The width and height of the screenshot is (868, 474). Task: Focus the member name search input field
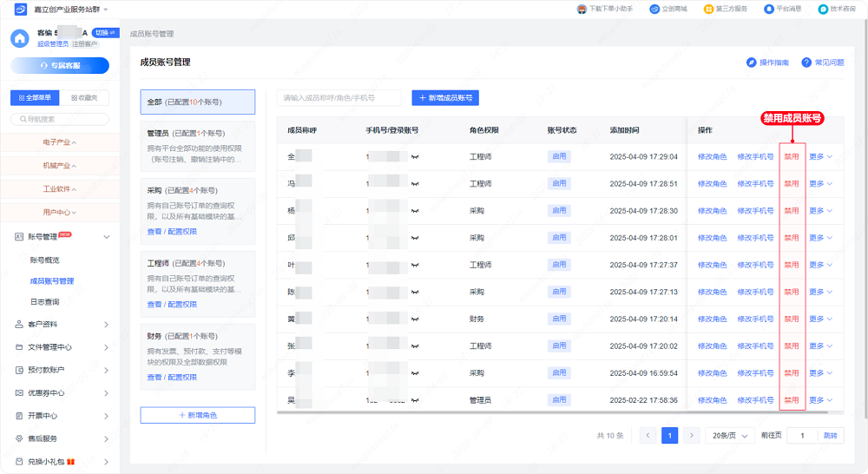339,98
